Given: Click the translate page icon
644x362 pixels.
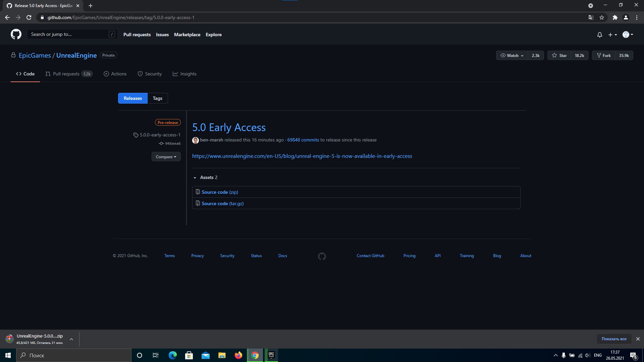Looking at the screenshot, I should pos(591,17).
